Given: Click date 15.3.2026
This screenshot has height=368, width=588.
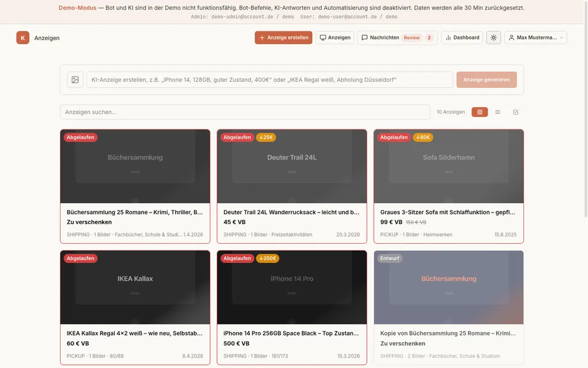Looking at the screenshot, I should [x=348, y=356].
